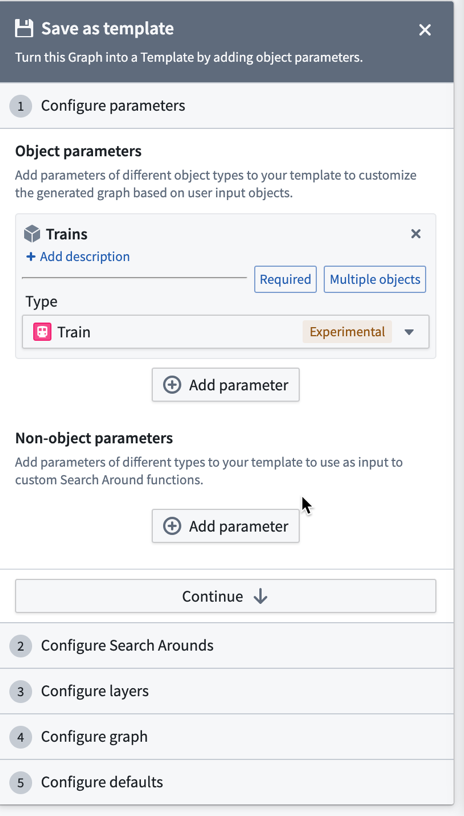Toggle the Multiple objects option
This screenshot has height=816, width=464.
tap(375, 279)
